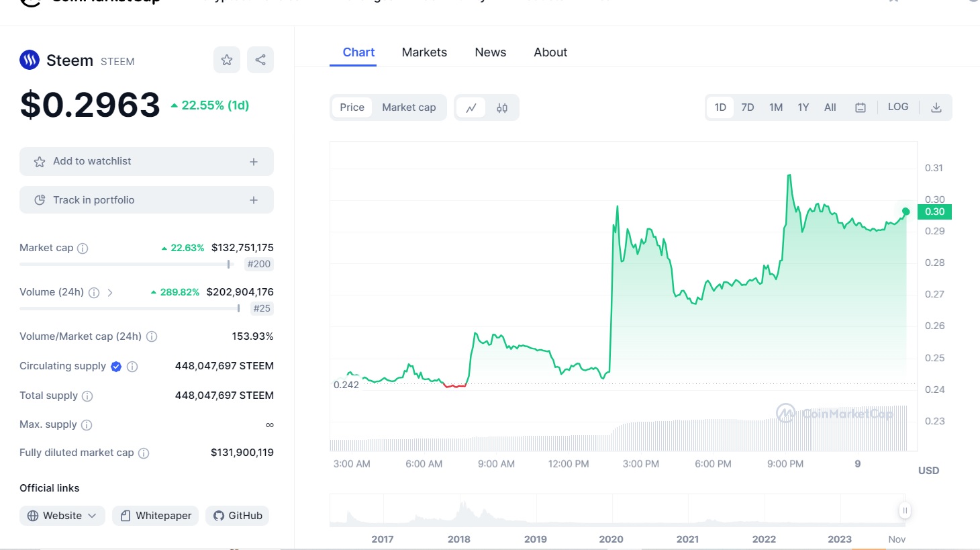Select the 1Y time range
The image size is (980, 550).
click(x=803, y=107)
